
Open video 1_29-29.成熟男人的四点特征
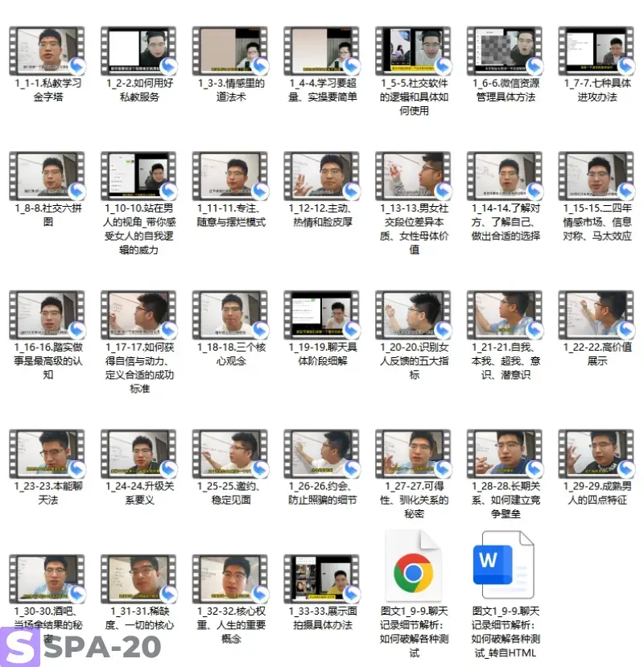pyautogui.click(x=597, y=453)
